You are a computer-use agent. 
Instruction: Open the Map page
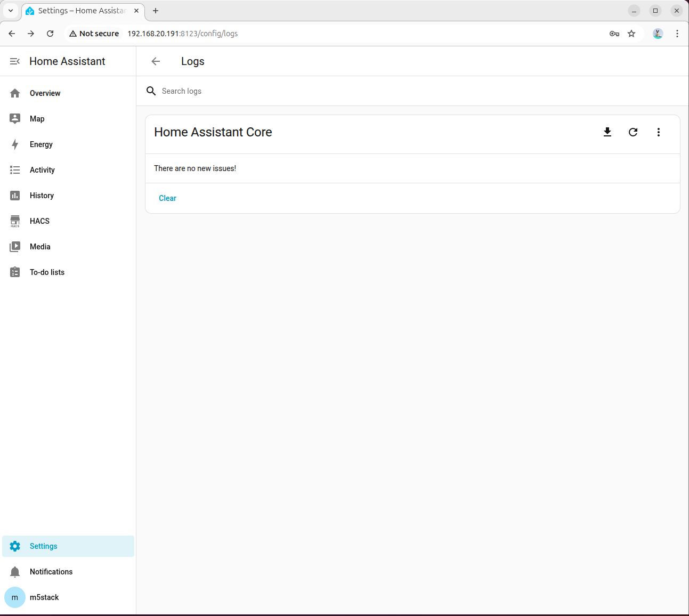click(37, 119)
